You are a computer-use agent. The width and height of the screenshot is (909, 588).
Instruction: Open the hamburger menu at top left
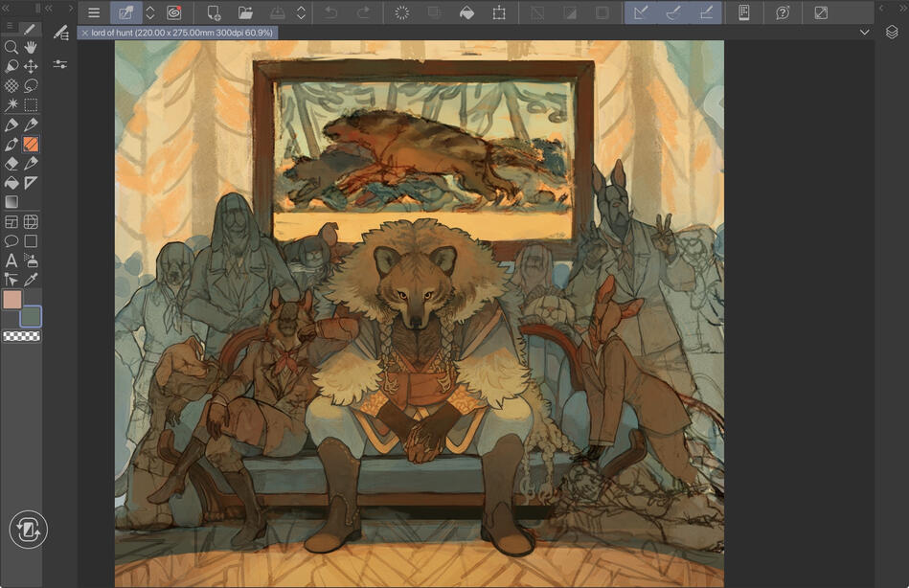pyautogui.click(x=93, y=12)
